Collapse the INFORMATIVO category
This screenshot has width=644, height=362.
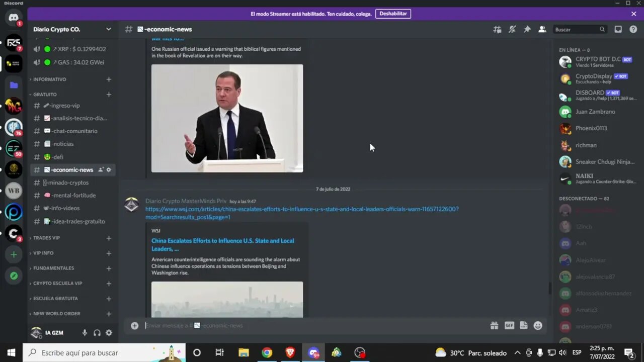tap(49, 79)
